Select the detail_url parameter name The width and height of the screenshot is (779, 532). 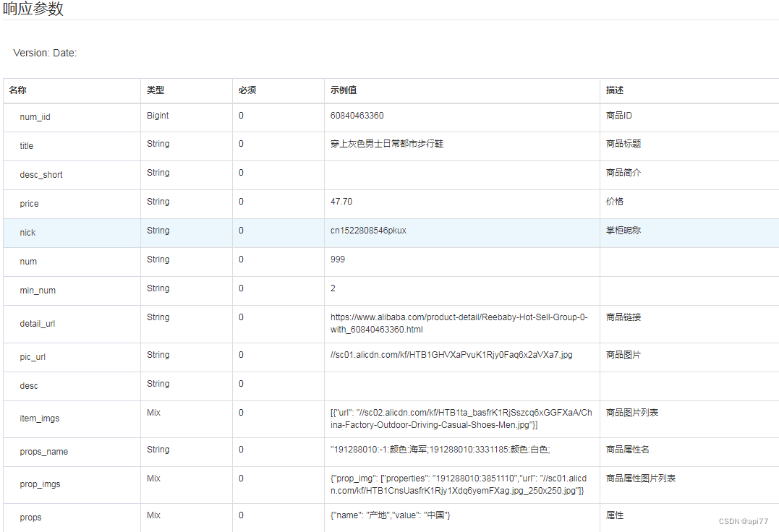point(38,324)
